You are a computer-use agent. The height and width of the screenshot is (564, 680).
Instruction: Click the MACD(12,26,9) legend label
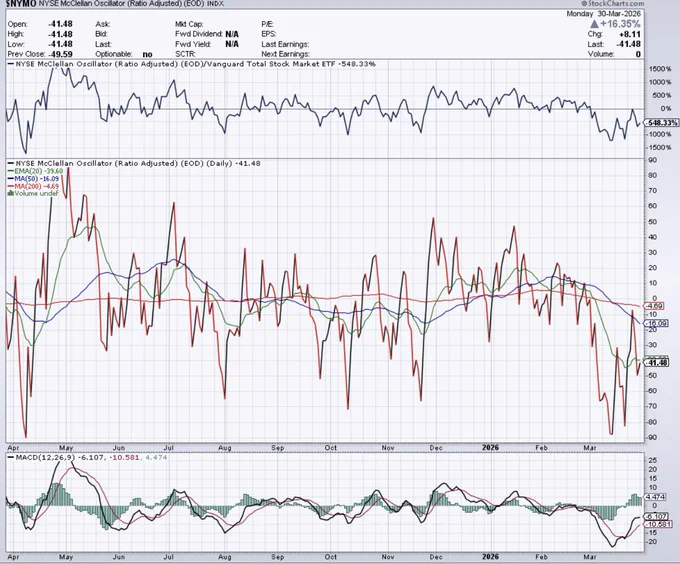pos(41,457)
